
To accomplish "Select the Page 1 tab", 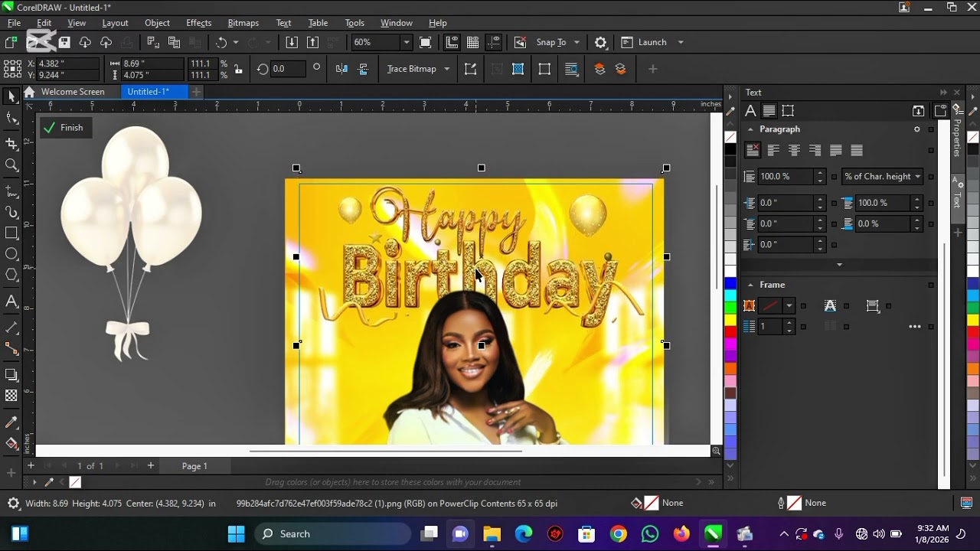I will click(194, 466).
